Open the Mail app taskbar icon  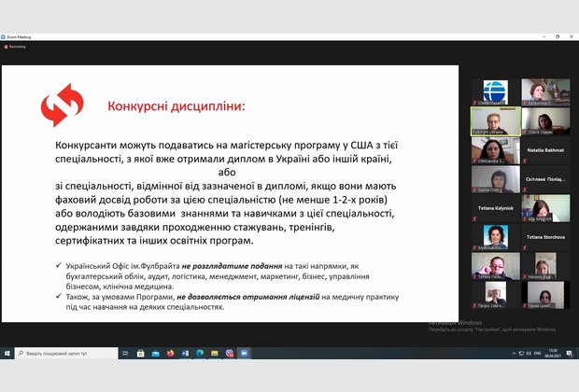pos(155,353)
